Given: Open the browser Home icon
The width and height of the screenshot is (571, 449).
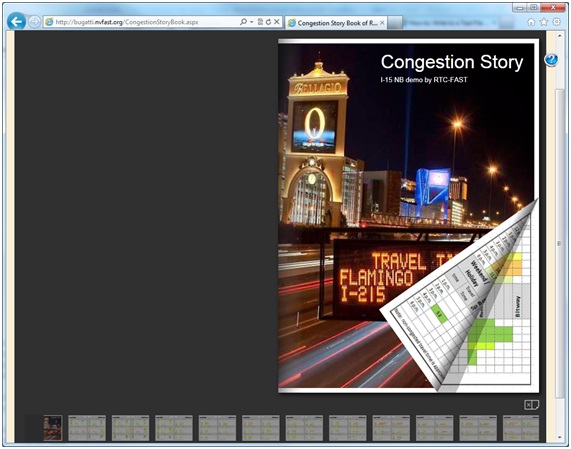Looking at the screenshot, I should (531, 22).
